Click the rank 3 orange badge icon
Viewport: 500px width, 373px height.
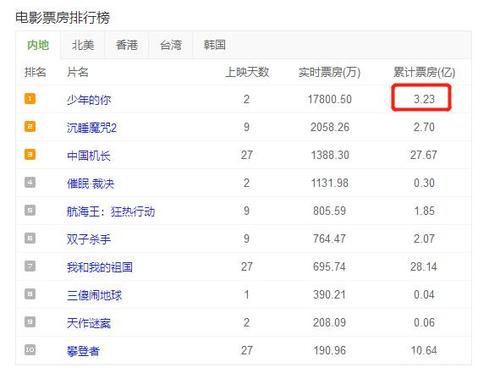30,155
